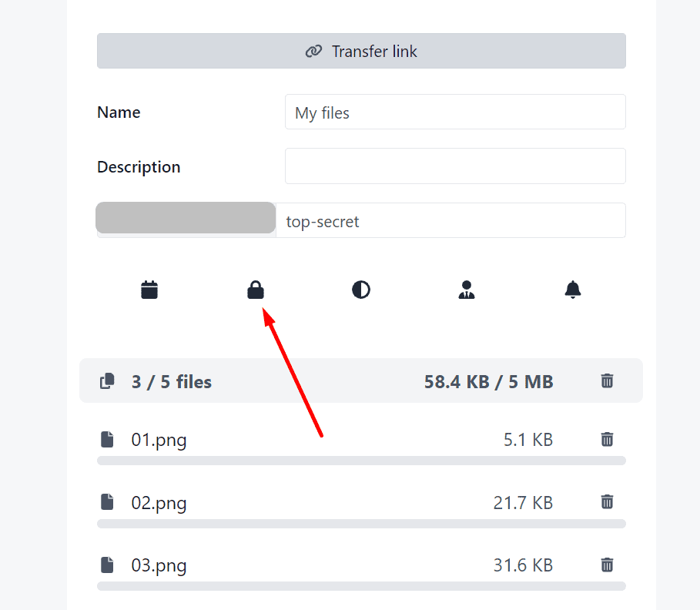The height and width of the screenshot is (610, 700).
Task: Click the copy files icon in summary row
Action: 108,380
